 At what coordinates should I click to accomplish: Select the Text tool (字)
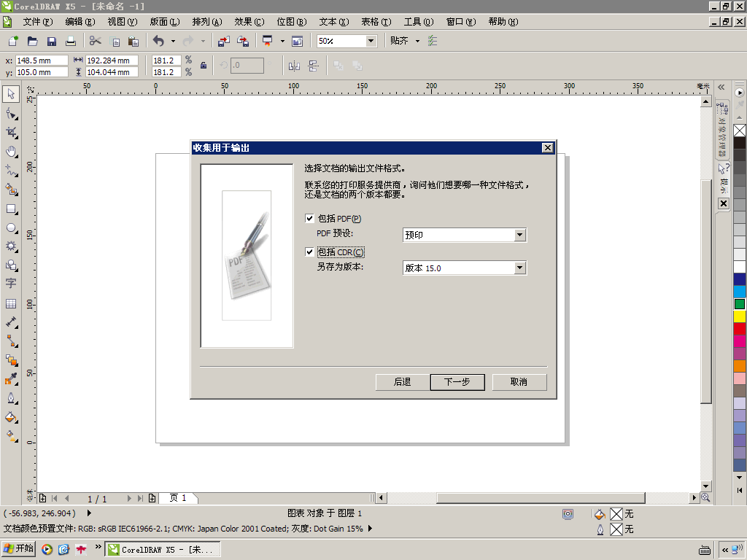(x=11, y=284)
